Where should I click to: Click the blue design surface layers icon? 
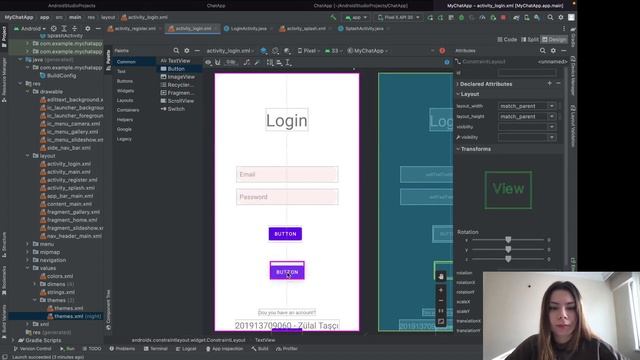pos(264,51)
